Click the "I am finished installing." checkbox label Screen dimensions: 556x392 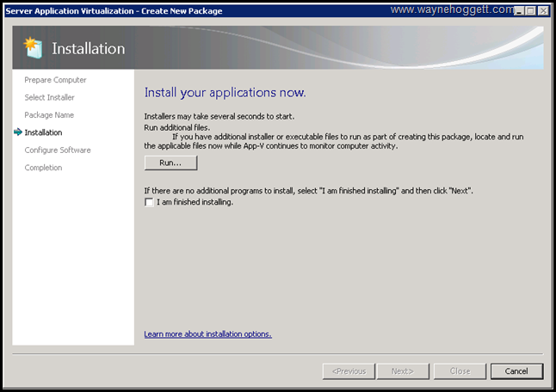(195, 202)
